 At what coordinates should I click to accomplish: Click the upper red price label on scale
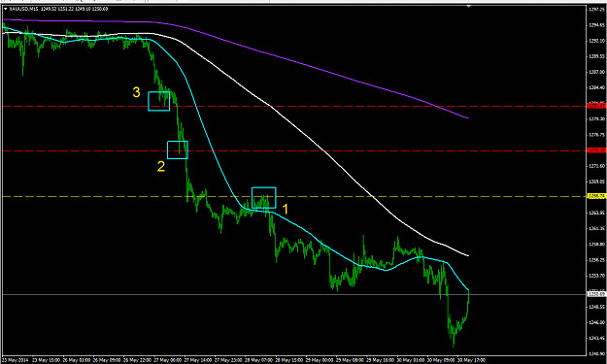pyautogui.click(x=596, y=106)
